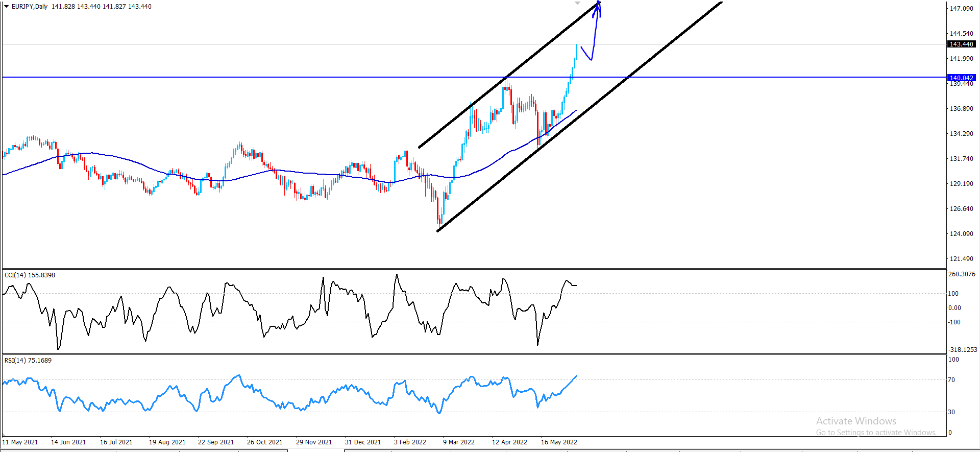Click the 140.042 blue price tag

click(x=961, y=78)
